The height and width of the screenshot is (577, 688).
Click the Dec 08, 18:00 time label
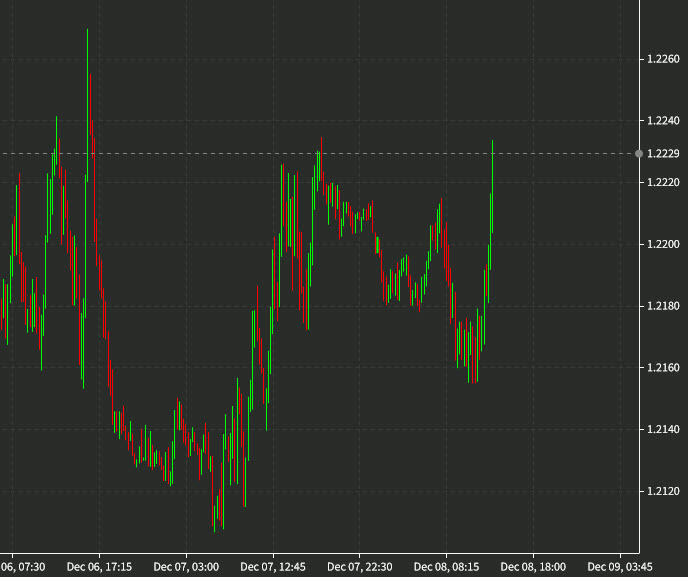coord(533,567)
